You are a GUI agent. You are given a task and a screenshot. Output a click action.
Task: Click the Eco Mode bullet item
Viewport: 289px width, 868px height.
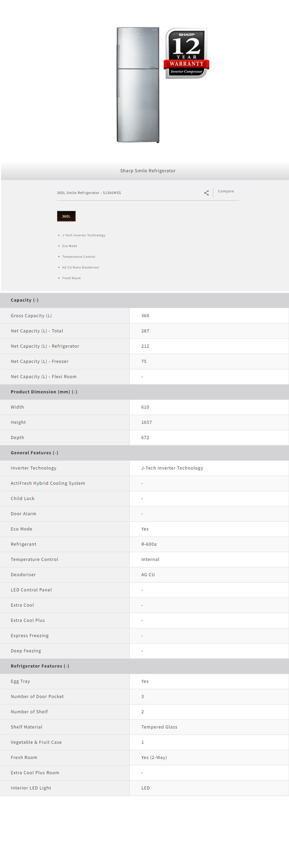[x=70, y=246]
